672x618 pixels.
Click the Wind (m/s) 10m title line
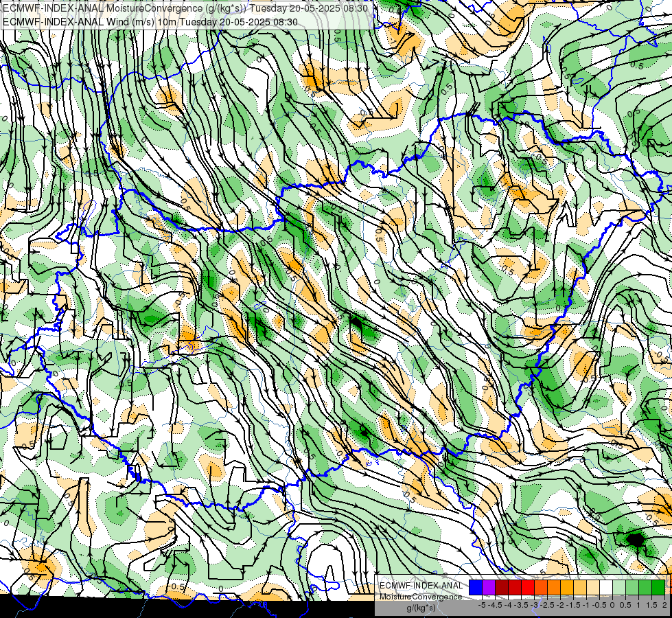pos(150,21)
